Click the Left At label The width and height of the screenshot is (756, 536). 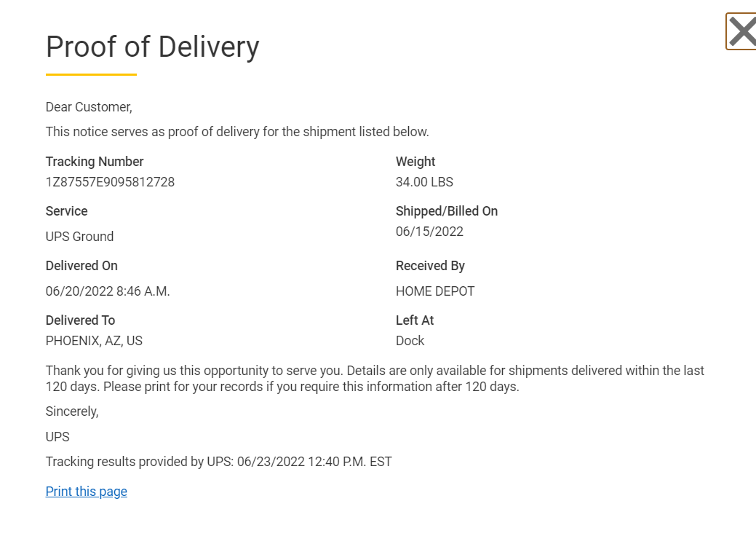(x=415, y=320)
